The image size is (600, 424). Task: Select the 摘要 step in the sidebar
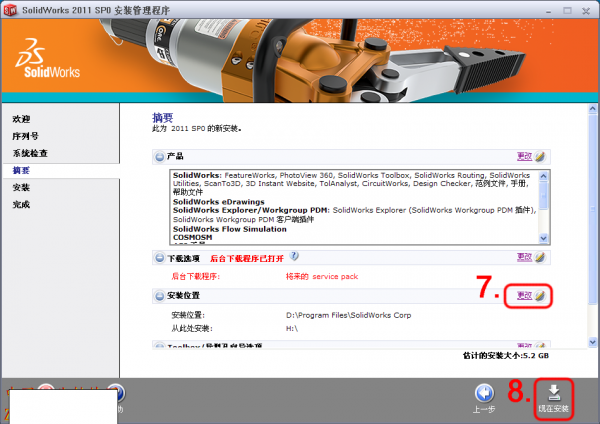(21, 170)
